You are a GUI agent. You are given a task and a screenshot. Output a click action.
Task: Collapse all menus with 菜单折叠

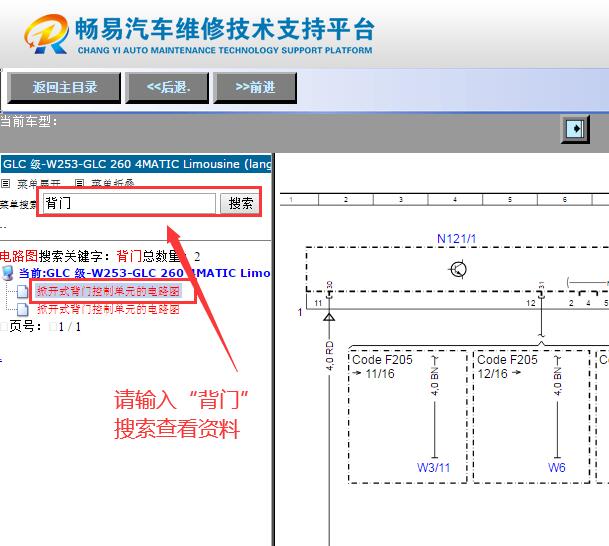pyautogui.click(x=113, y=183)
